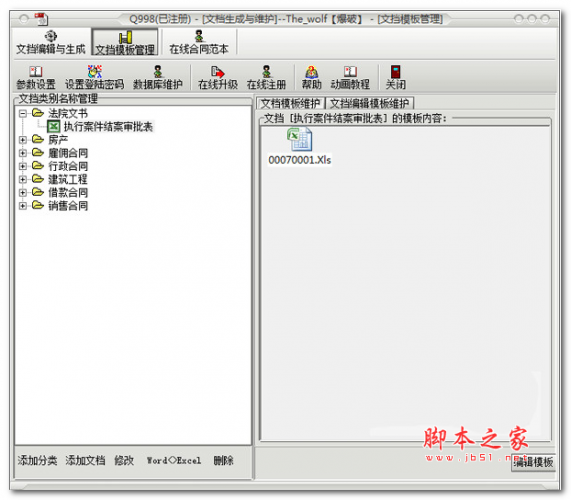Expand the 房产 tree node

coord(23,140)
